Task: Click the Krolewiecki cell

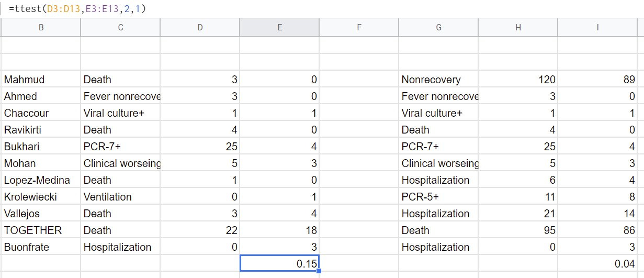Action: [41, 197]
